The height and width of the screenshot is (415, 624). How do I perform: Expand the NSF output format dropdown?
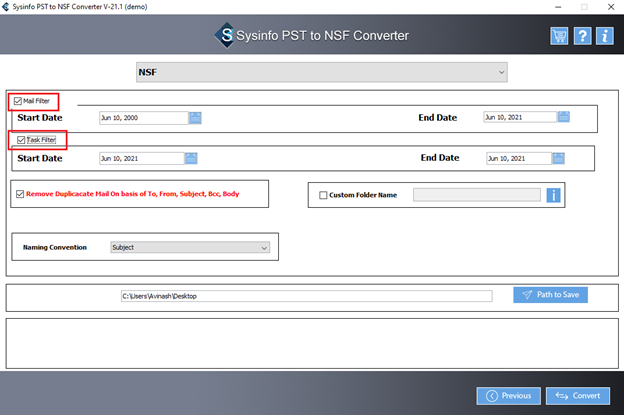click(x=321, y=72)
